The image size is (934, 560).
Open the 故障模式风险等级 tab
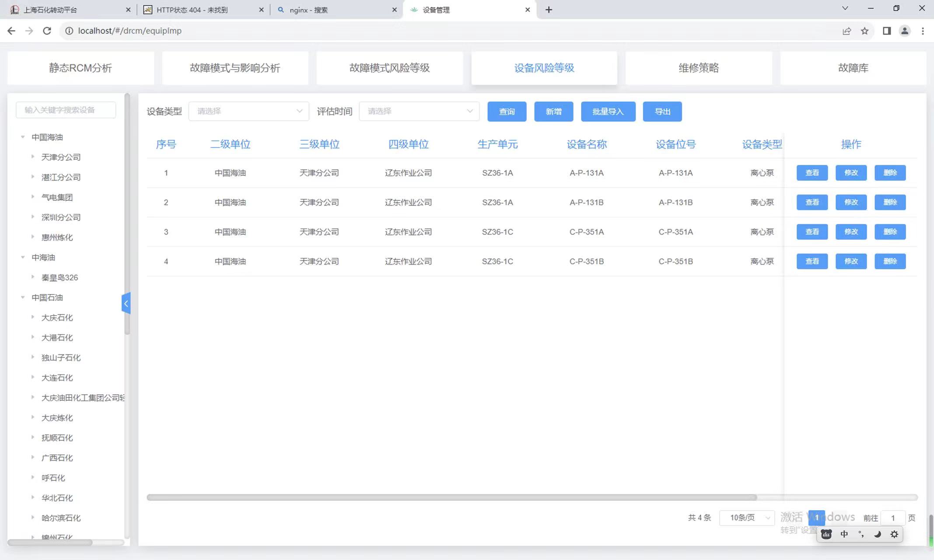pyautogui.click(x=389, y=68)
